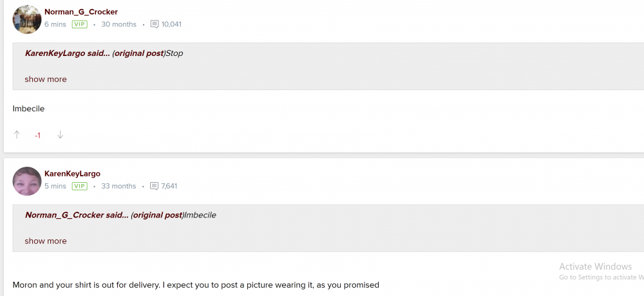Open the KarenKeyLargo username link in the second post header
The width and height of the screenshot is (644, 296).
pos(72,174)
